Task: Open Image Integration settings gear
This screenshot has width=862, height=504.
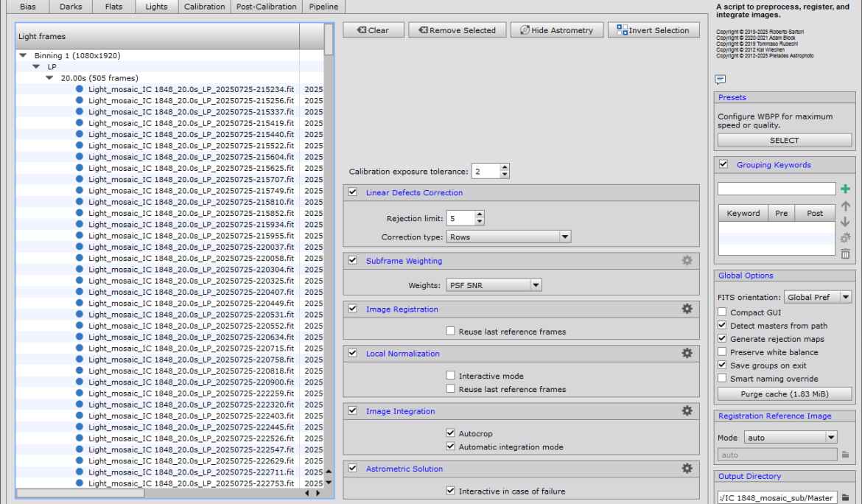Action: click(687, 411)
